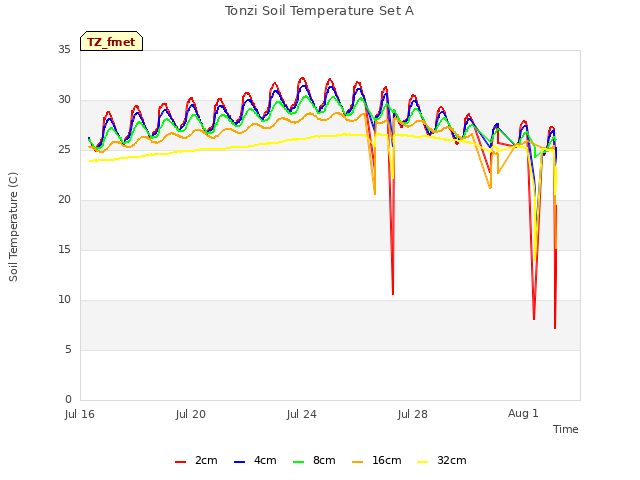Click the Jul 24 x-axis tick label
Viewport: 640px width, 480px height.
click(x=302, y=414)
